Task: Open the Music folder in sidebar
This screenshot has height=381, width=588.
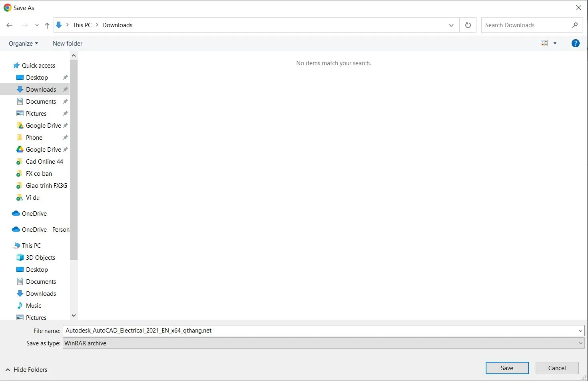Action: click(x=34, y=306)
